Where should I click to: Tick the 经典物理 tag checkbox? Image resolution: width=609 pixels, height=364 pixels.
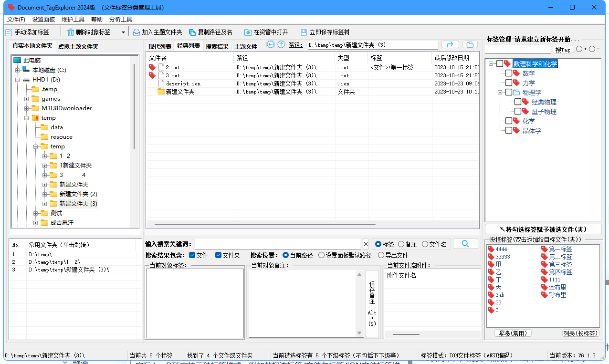(x=518, y=102)
